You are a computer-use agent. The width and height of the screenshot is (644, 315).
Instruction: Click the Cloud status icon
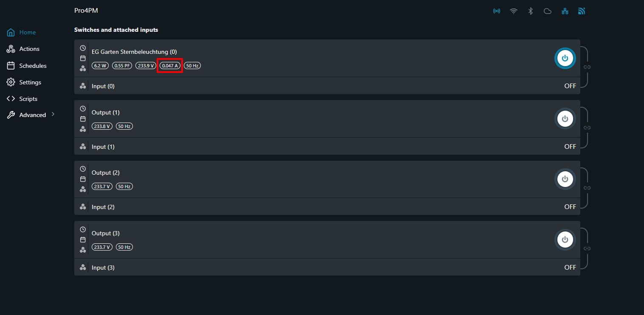pos(548,11)
